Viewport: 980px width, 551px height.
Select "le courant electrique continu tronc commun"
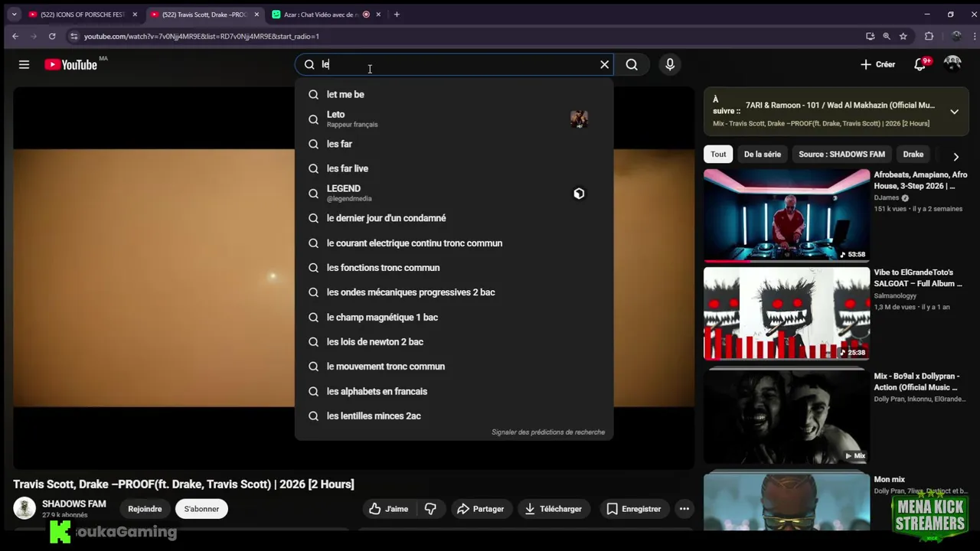[x=454, y=243]
